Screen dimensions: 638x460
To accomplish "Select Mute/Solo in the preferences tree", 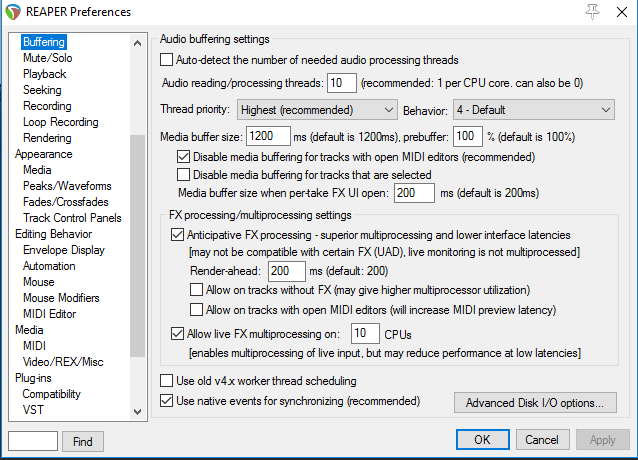I will tap(48, 58).
